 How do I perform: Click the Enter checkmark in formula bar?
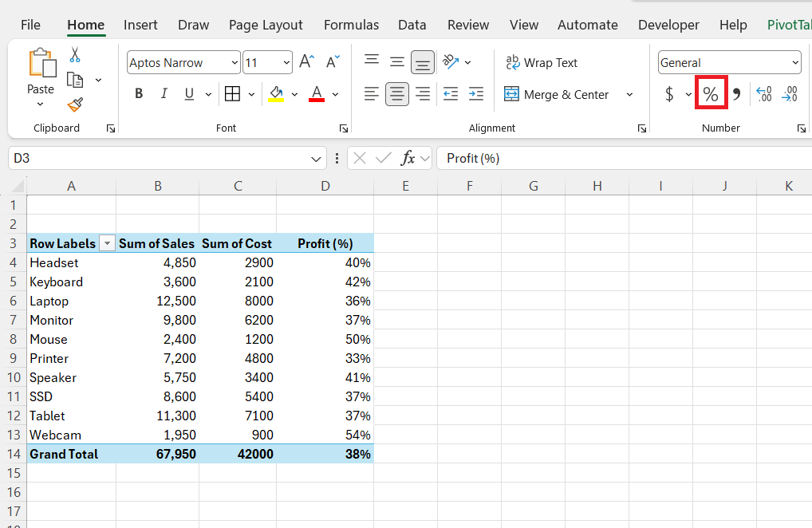[x=383, y=158]
